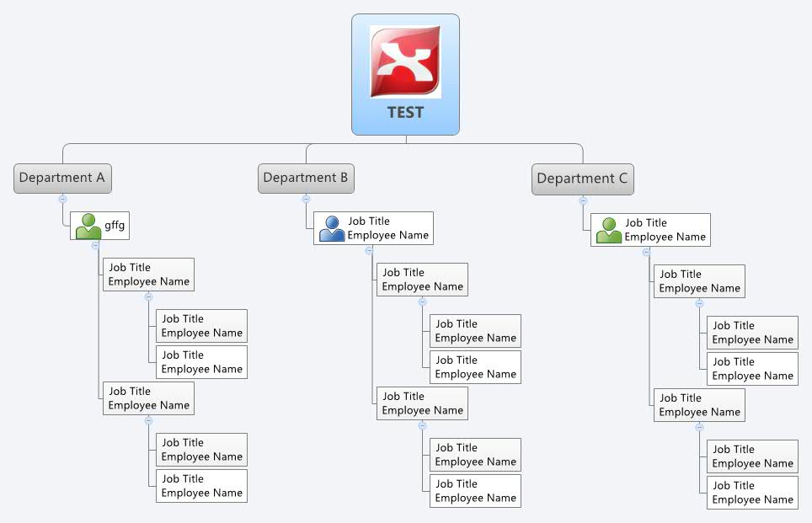The width and height of the screenshot is (812, 523).
Task: Click the blue person icon under Department B
Action: coord(332,227)
